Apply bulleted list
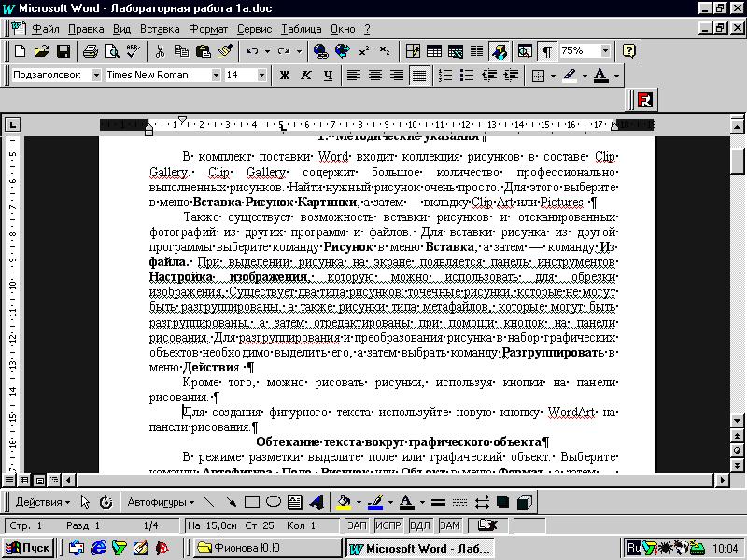This screenshot has height=560, width=747. tap(466, 76)
